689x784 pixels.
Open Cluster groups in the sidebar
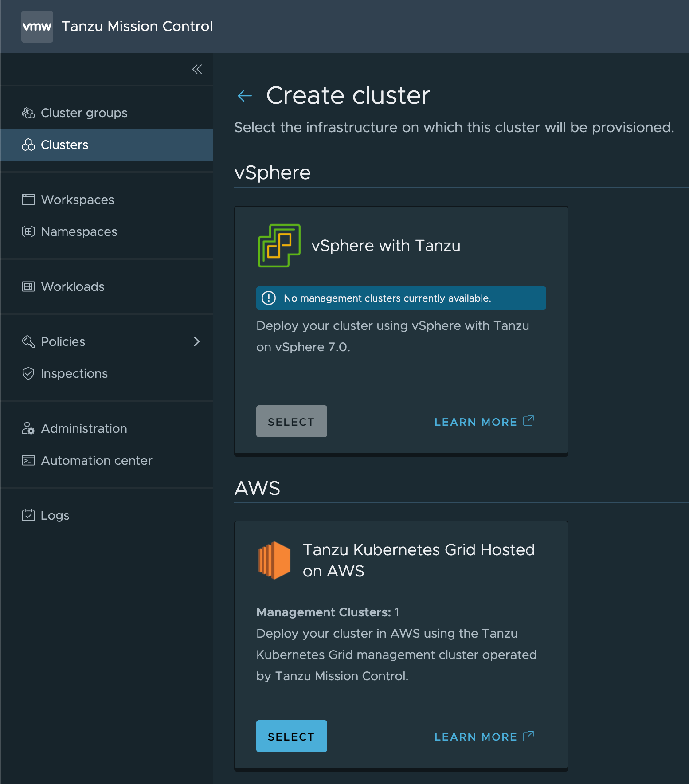(x=106, y=113)
